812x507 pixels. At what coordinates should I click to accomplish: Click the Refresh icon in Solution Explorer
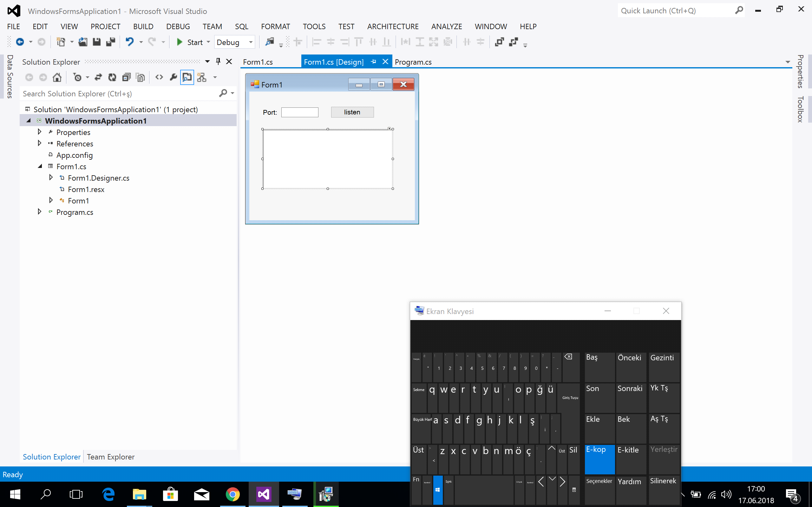[x=112, y=77]
